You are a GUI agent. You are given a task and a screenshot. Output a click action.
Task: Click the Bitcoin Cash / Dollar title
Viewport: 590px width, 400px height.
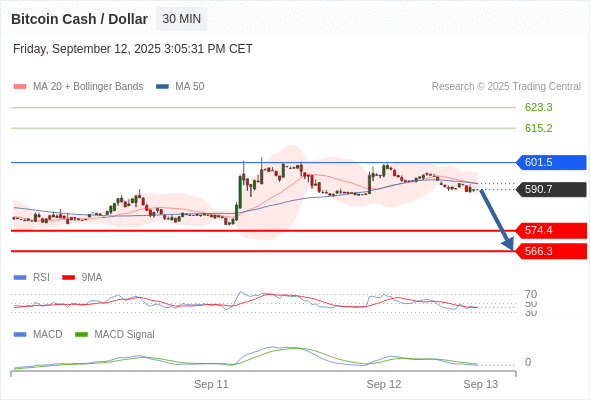79,19
